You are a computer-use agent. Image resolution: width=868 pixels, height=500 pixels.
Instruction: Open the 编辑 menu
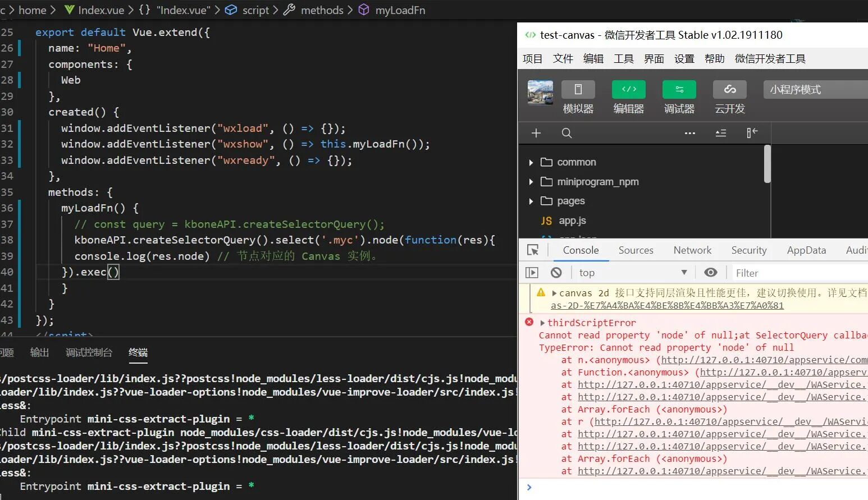[593, 59]
